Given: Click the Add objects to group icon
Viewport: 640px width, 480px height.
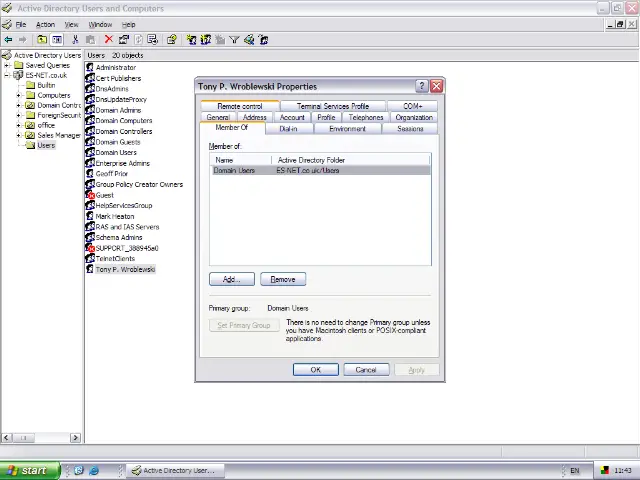Looking at the screenshot, I should point(264,40).
